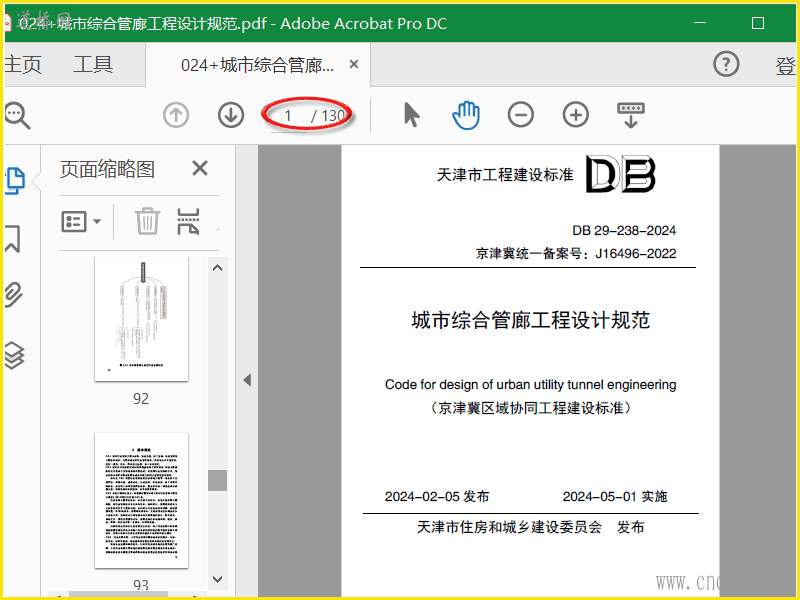Image resolution: width=800 pixels, height=600 pixels.
Task: Click the 天津市工程建设标准 heading
Action: pyautogui.click(x=505, y=175)
